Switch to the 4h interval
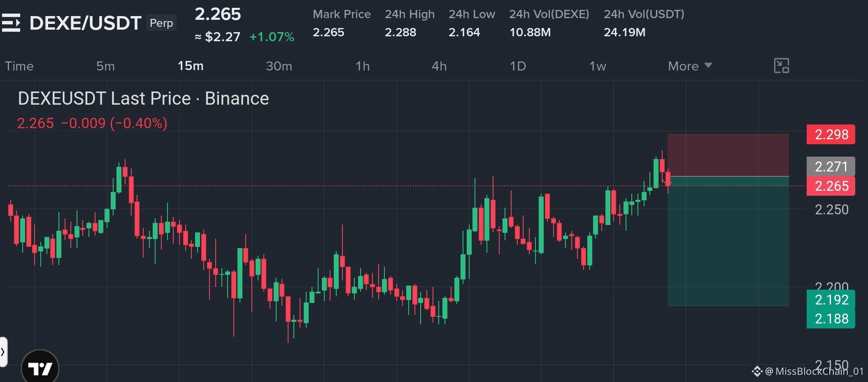 coord(439,66)
